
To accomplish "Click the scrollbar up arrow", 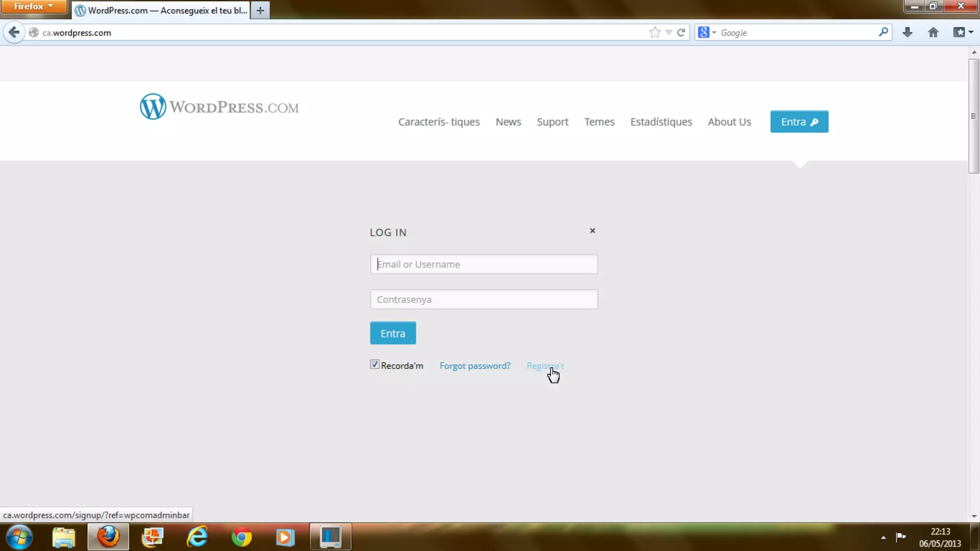I will click(x=974, y=52).
